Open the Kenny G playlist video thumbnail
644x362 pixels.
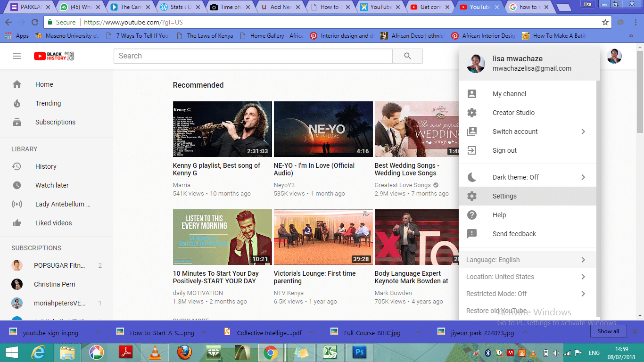pyautogui.click(x=222, y=129)
